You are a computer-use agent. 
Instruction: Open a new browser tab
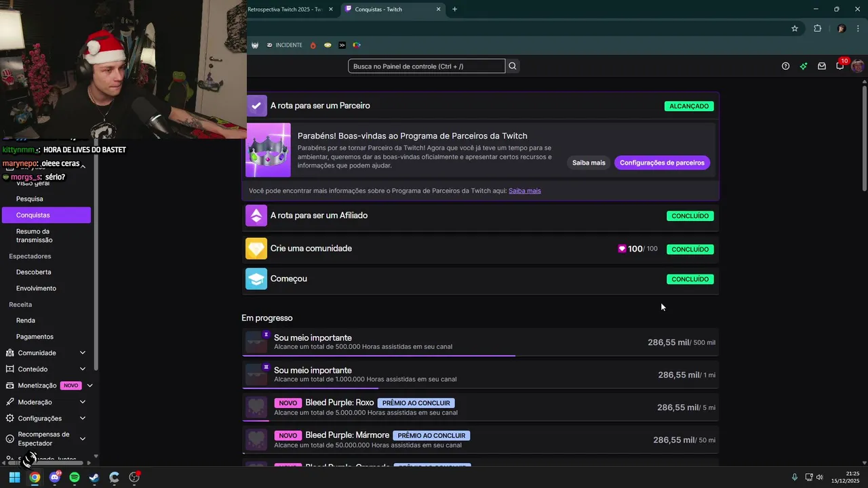click(x=454, y=9)
